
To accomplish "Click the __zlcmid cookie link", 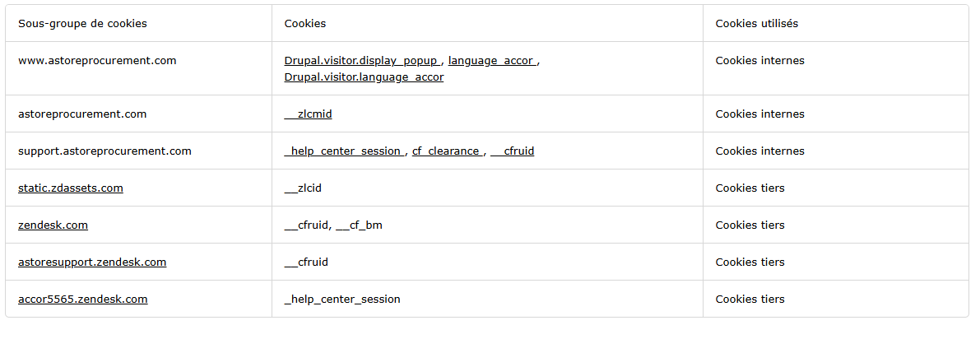I will pyautogui.click(x=308, y=114).
